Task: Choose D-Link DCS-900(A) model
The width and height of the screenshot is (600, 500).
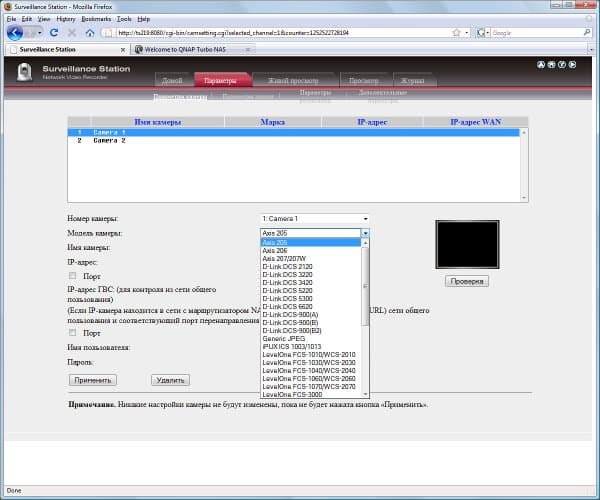Action: pos(311,314)
